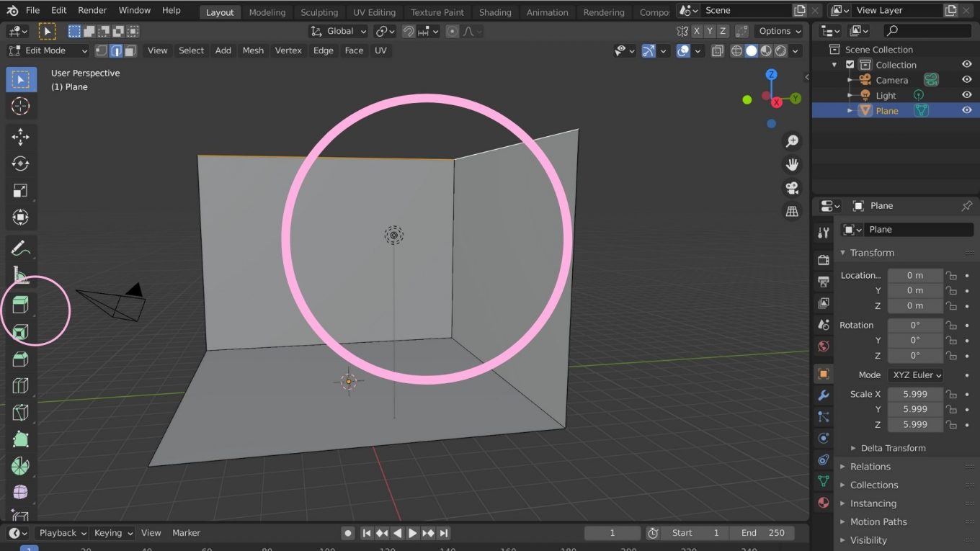Image resolution: width=980 pixels, height=551 pixels.
Task: Open the transform orientation Global dropdown
Action: (x=337, y=31)
